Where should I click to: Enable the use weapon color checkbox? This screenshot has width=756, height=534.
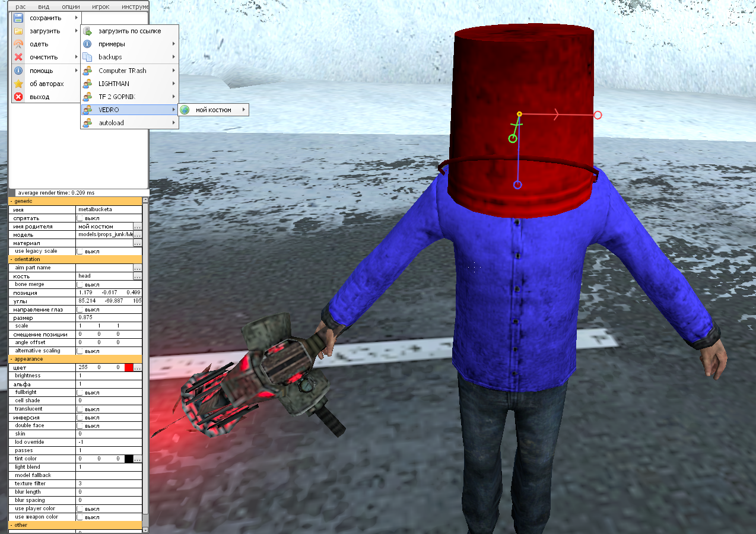pos(80,517)
